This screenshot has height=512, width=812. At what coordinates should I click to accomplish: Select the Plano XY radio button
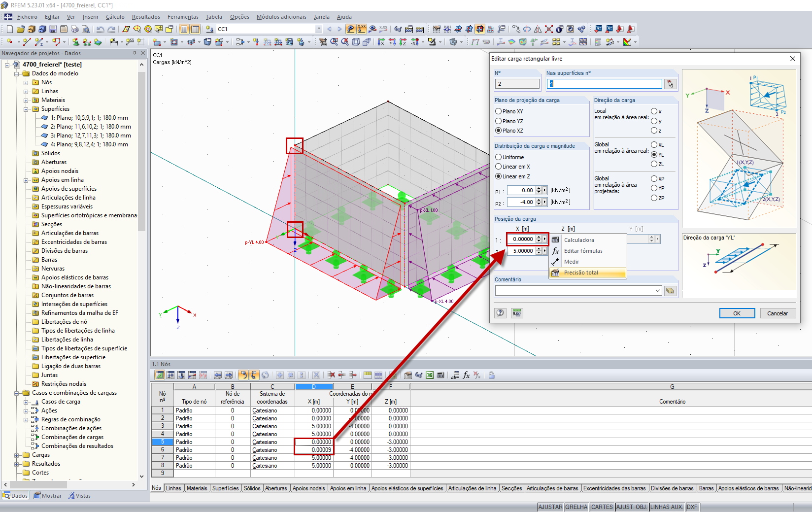[x=499, y=111]
